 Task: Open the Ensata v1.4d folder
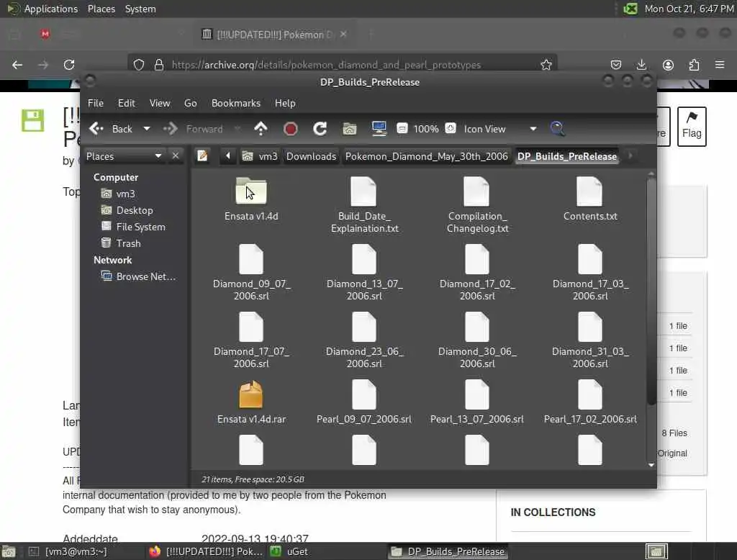[251, 199]
